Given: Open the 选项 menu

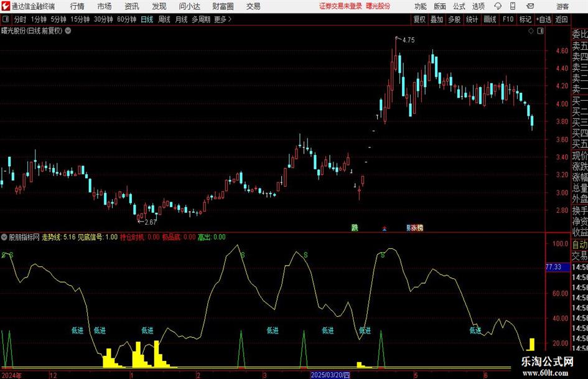Looking at the screenshot, I should coord(478,6).
